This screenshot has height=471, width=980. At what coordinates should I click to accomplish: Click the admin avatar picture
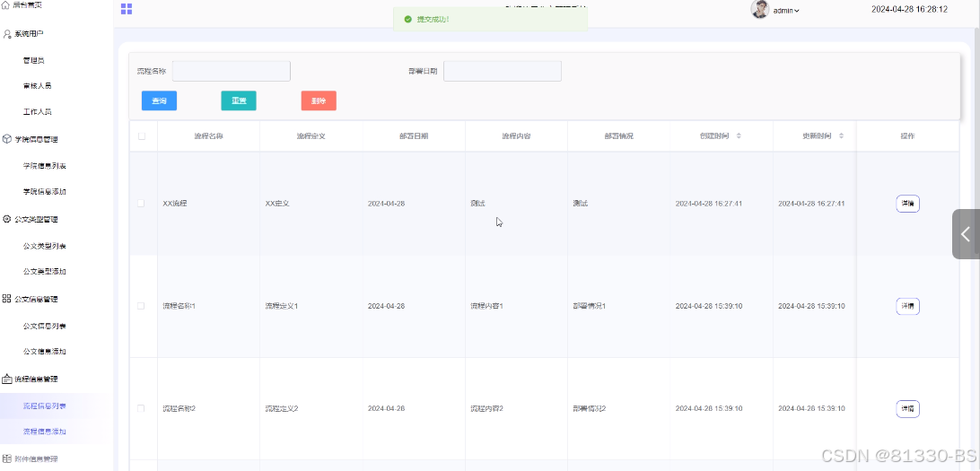(760, 9)
